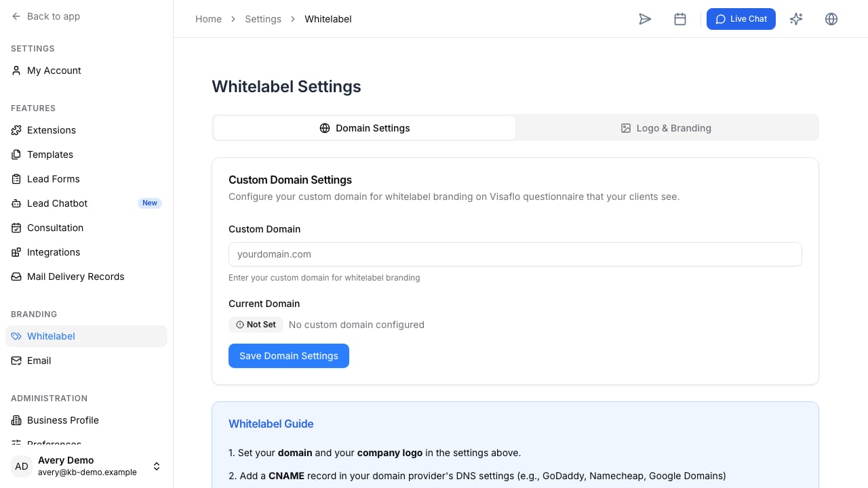This screenshot has width=868, height=488.
Task: Switch to the Domain Settings tab
Action: click(365, 128)
